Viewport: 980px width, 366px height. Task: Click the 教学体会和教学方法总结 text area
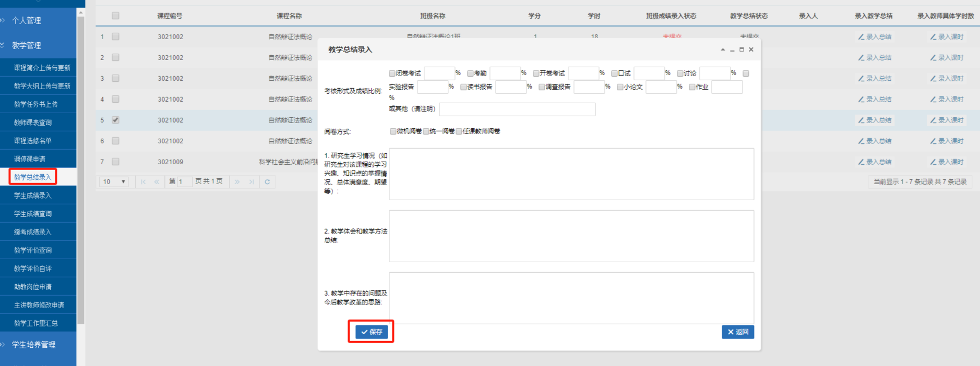[571, 236]
